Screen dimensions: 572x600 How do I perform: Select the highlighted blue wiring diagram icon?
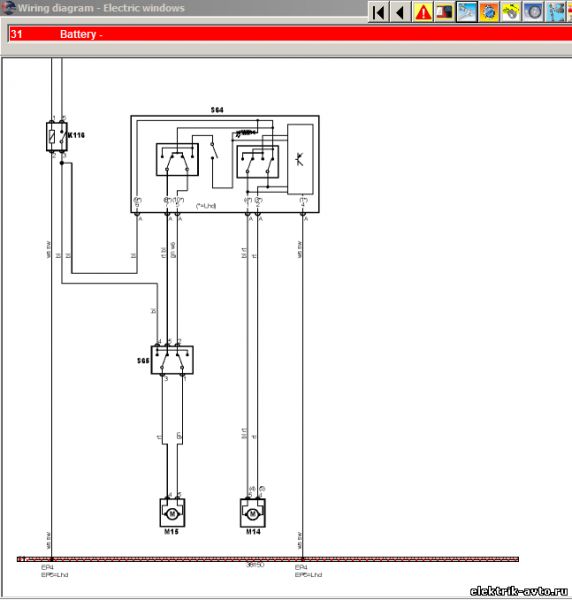point(466,12)
